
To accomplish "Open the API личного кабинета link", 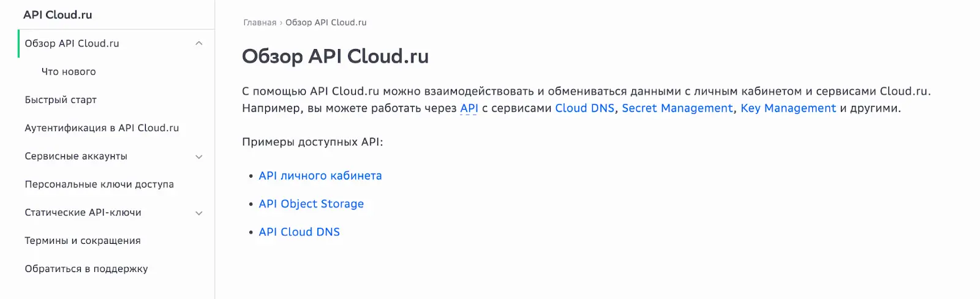I will coord(320,176).
